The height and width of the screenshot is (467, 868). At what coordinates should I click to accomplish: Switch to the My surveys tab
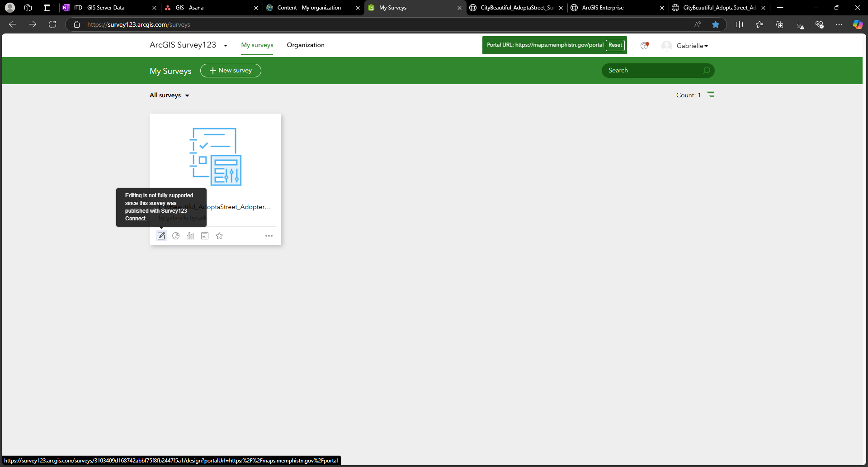(x=257, y=45)
